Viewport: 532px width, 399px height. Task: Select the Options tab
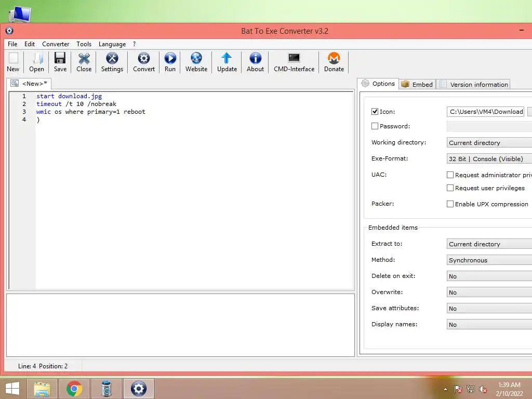(378, 84)
